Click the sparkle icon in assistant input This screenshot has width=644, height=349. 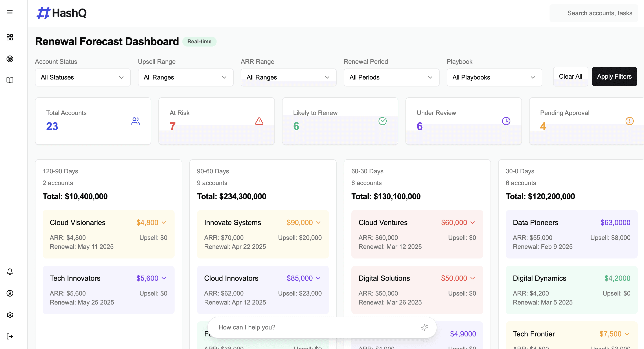425,327
